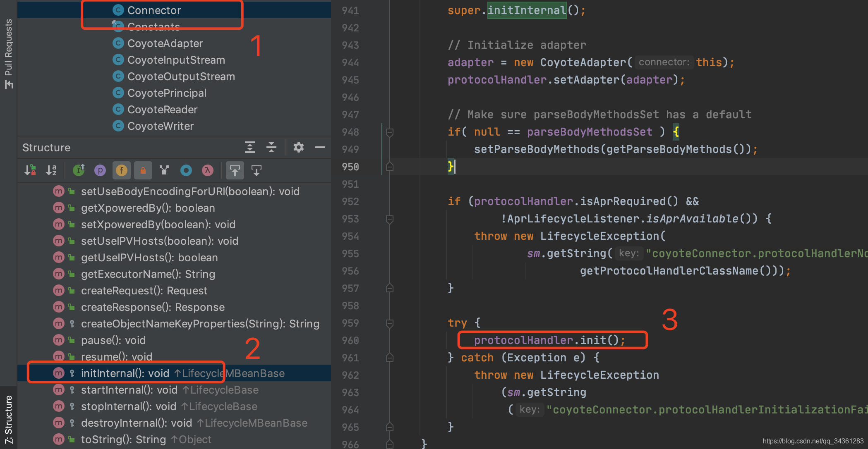Image resolution: width=868 pixels, height=449 pixels.
Task: Click setParseBodyMethods call on line 949
Action: (537, 149)
